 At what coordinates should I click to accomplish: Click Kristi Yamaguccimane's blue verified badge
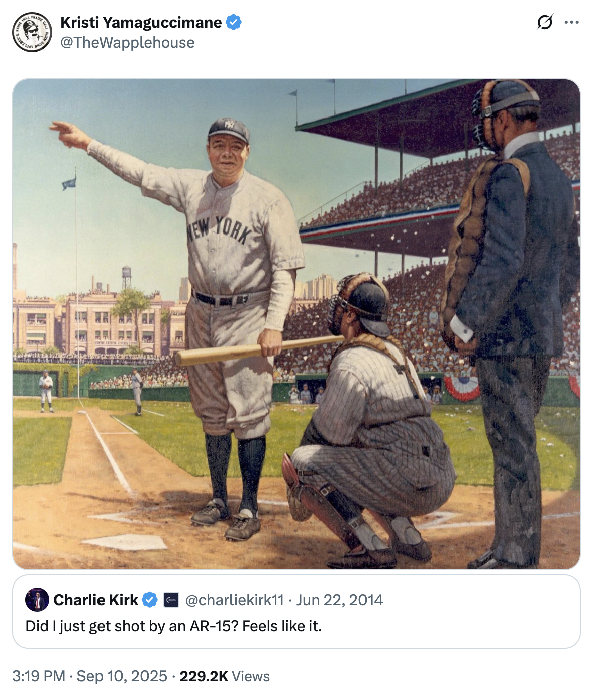click(x=234, y=23)
